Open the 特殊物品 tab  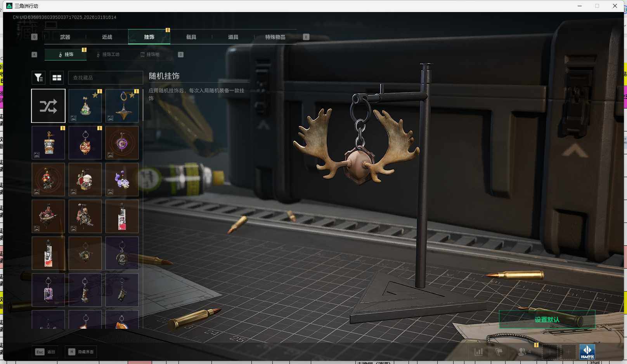[x=275, y=37]
